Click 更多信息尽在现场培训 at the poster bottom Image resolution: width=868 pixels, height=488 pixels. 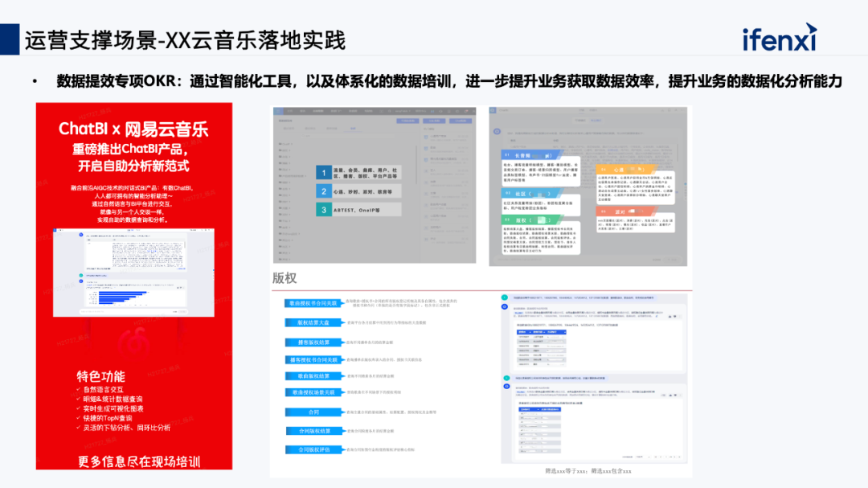click(x=139, y=461)
